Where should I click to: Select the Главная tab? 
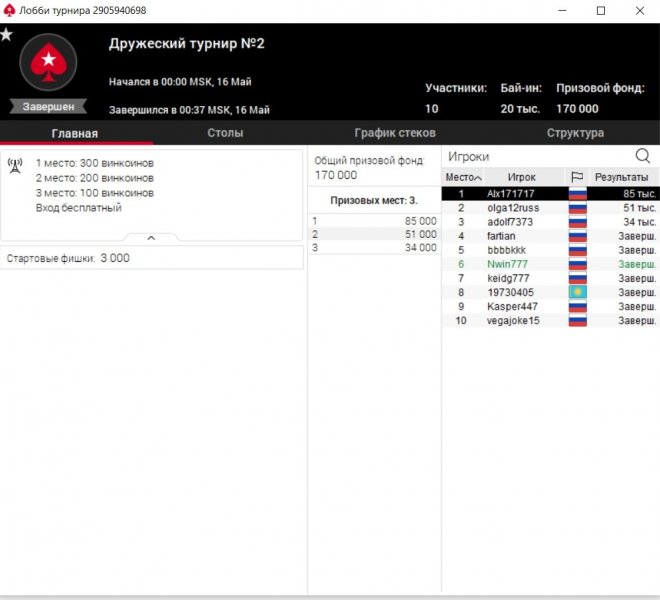click(x=75, y=133)
